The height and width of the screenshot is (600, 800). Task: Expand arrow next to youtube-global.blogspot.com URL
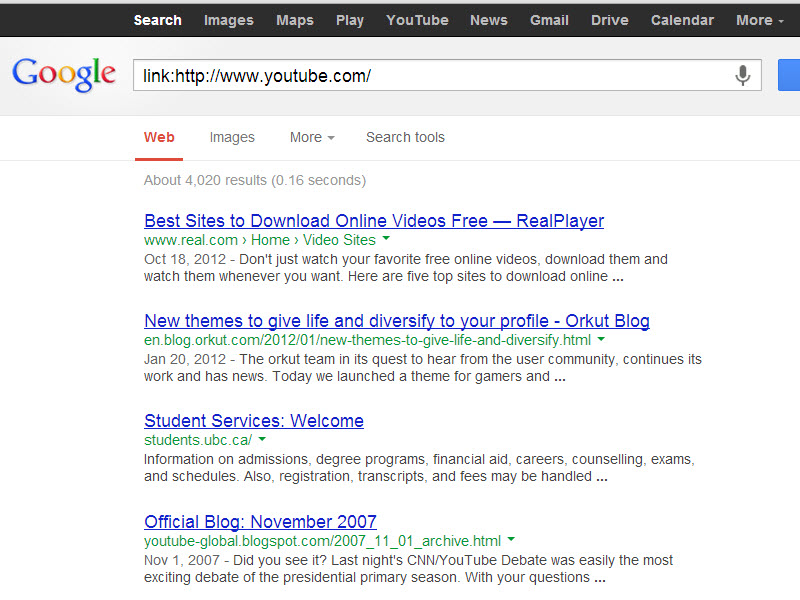point(511,539)
